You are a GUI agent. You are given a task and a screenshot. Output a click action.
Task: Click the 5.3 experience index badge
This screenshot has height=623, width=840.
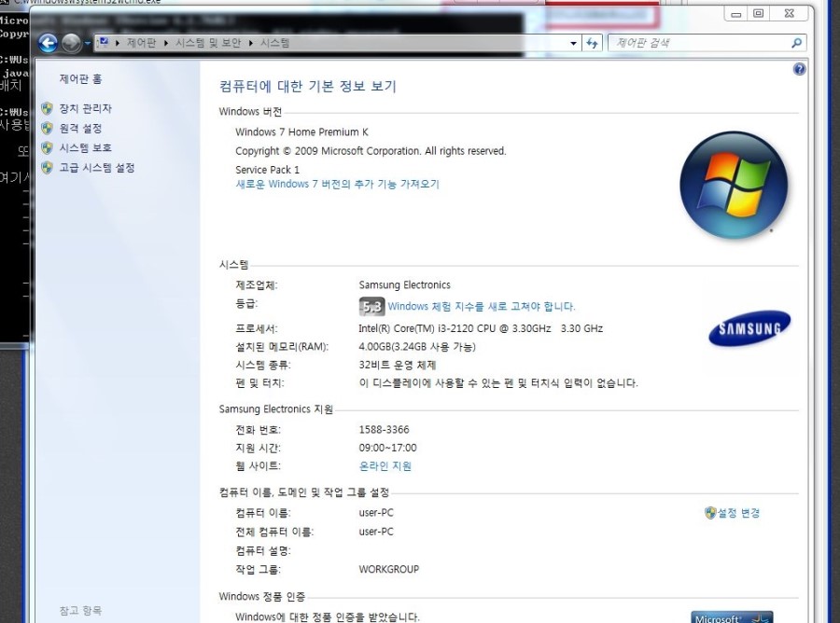pos(371,306)
